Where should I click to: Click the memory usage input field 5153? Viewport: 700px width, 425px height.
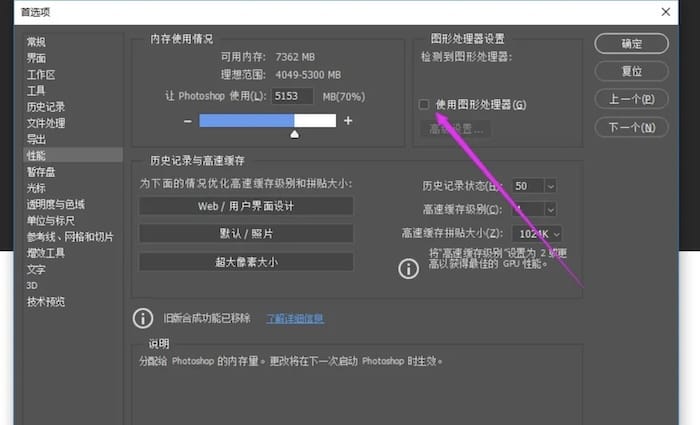pos(292,96)
